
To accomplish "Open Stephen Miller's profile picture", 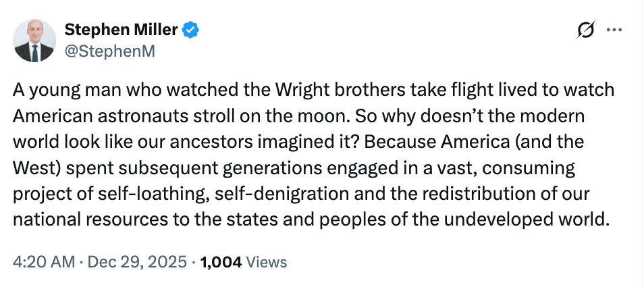I will 34,41.
